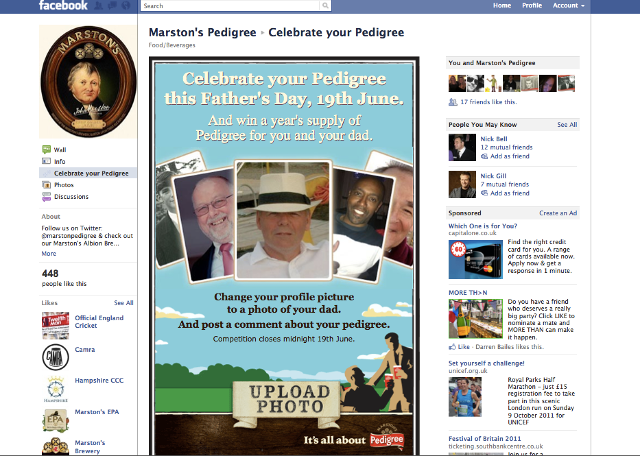Add Nick Gill as friend
The height and width of the screenshot is (456, 640).
click(x=509, y=194)
